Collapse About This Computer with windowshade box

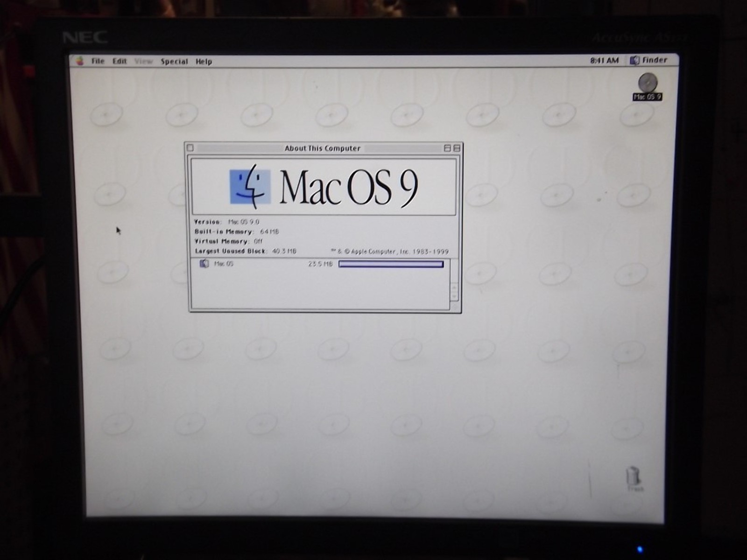point(457,148)
